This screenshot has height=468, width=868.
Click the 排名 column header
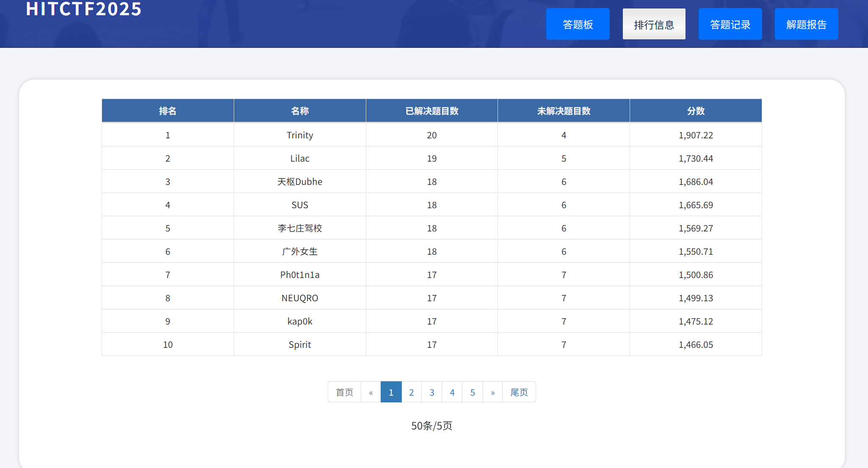[x=168, y=111]
